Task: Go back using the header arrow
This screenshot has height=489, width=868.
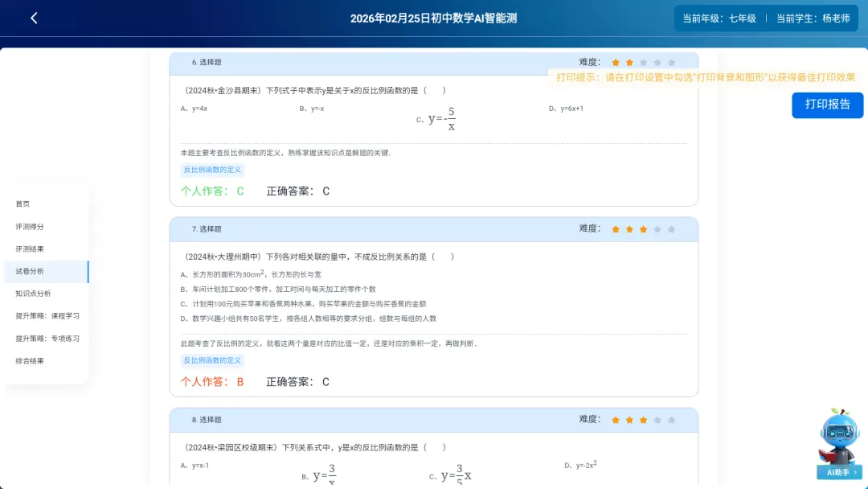Action: (x=34, y=18)
